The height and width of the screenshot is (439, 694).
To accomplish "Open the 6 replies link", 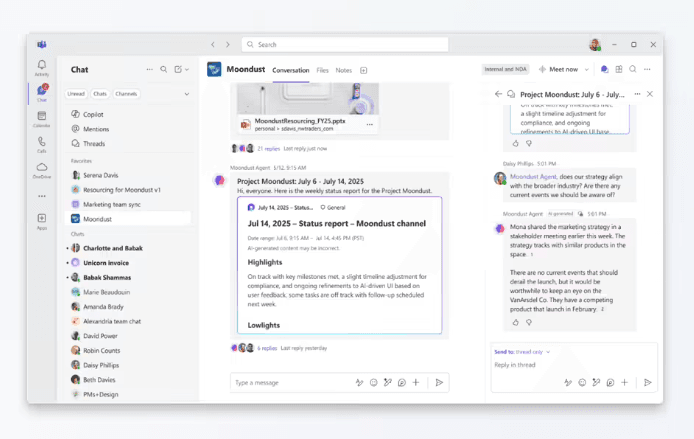I will [x=267, y=348].
